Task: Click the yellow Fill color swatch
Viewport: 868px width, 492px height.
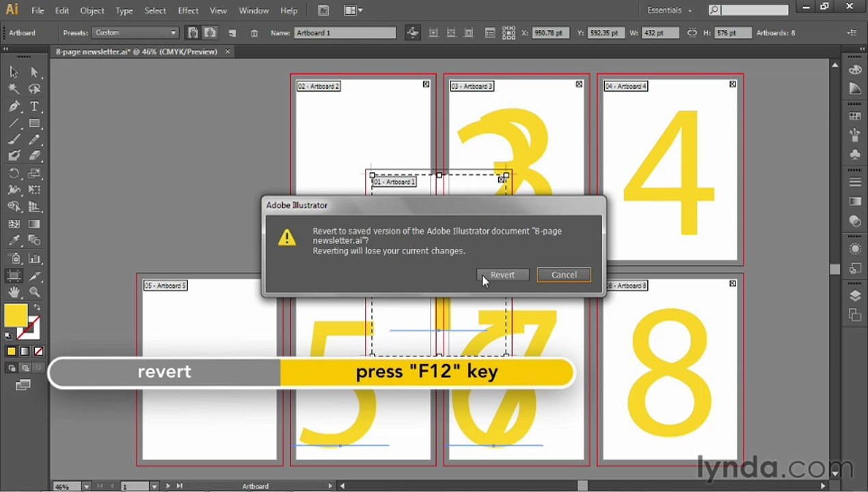Action: pyautogui.click(x=16, y=315)
